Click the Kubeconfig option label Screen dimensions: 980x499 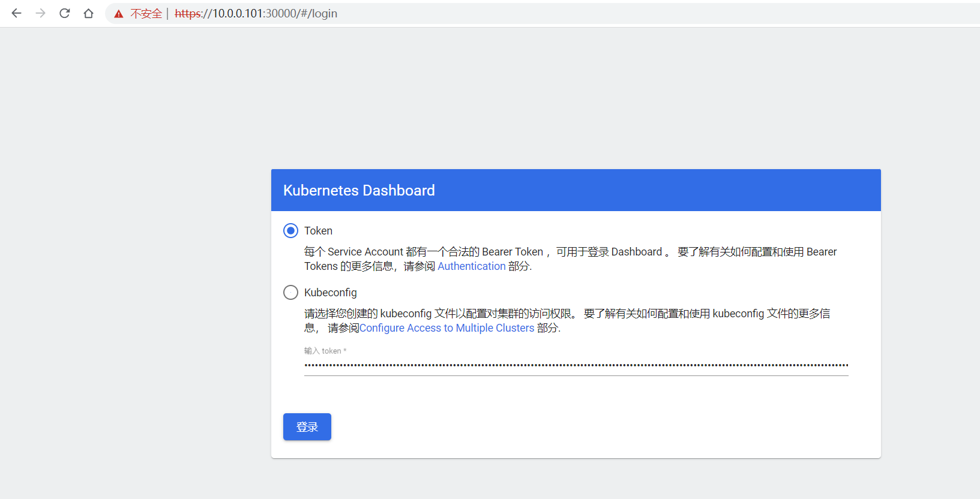click(x=331, y=293)
